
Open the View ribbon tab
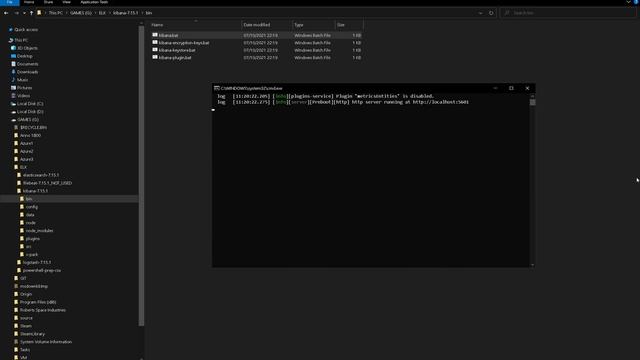coord(67,2)
